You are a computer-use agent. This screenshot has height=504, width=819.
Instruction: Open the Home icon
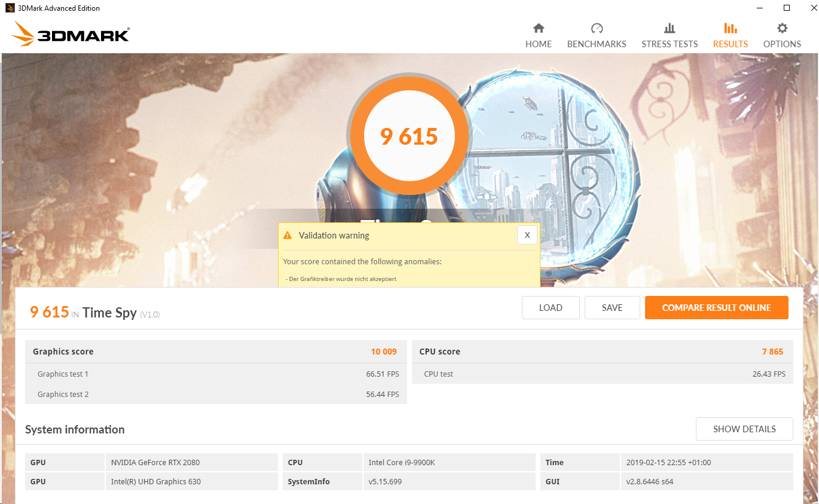(x=539, y=28)
